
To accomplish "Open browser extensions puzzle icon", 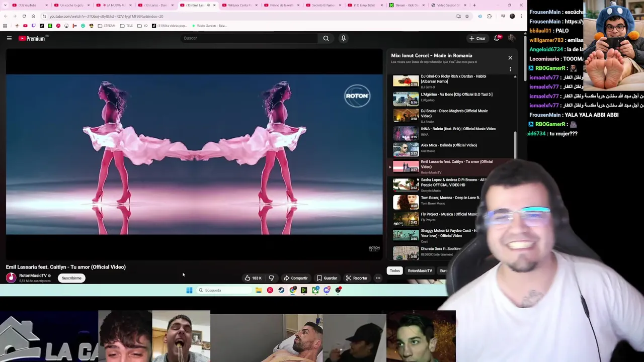I will click(x=489, y=16).
